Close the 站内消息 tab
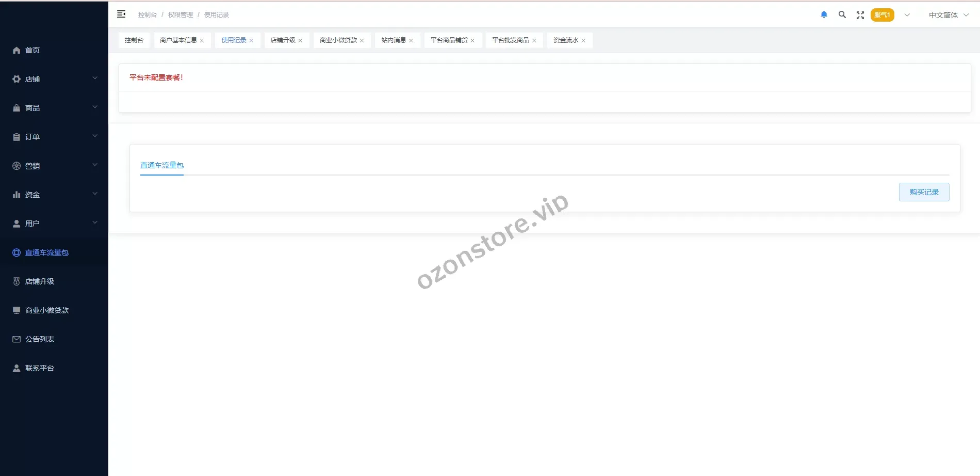 pos(411,41)
